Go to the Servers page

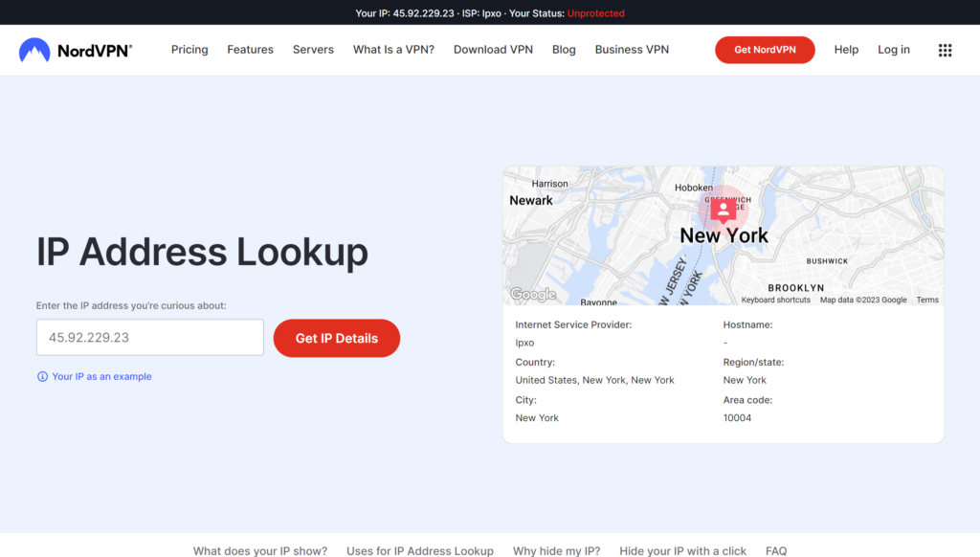[313, 50]
